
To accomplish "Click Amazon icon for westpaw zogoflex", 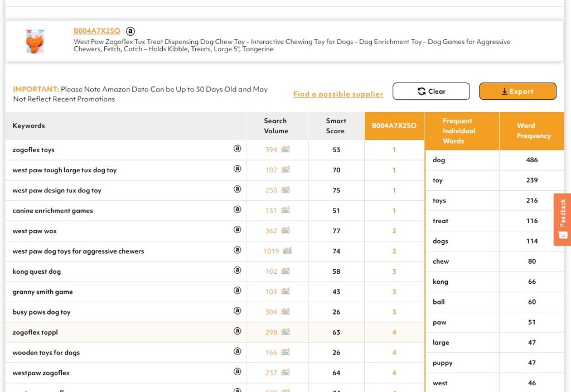I will point(237,371).
